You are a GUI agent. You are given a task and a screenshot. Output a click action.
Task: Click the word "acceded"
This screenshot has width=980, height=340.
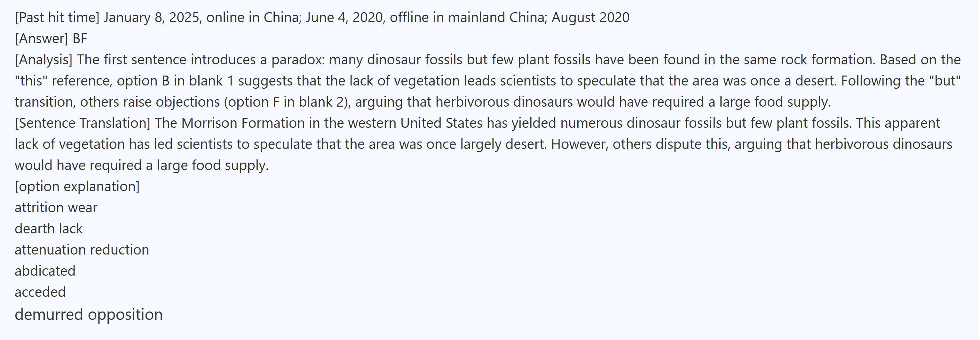coord(40,292)
